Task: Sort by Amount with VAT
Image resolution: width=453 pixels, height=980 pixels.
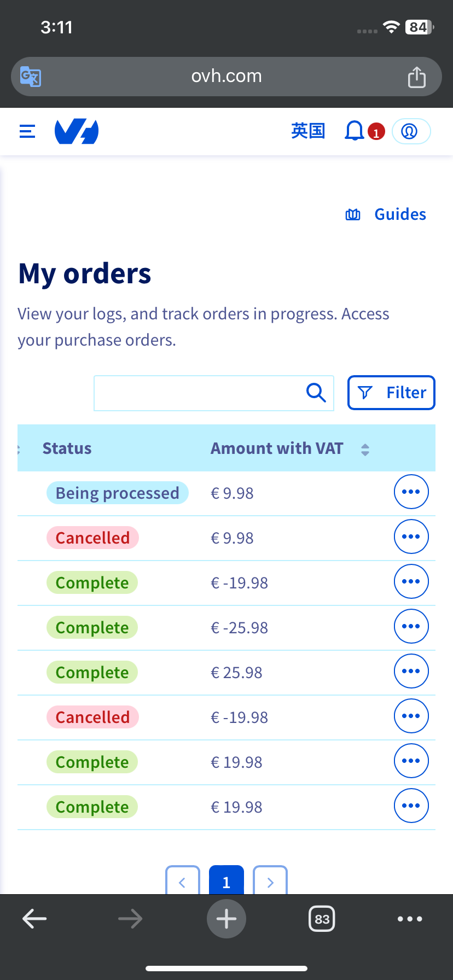Action: point(365,450)
